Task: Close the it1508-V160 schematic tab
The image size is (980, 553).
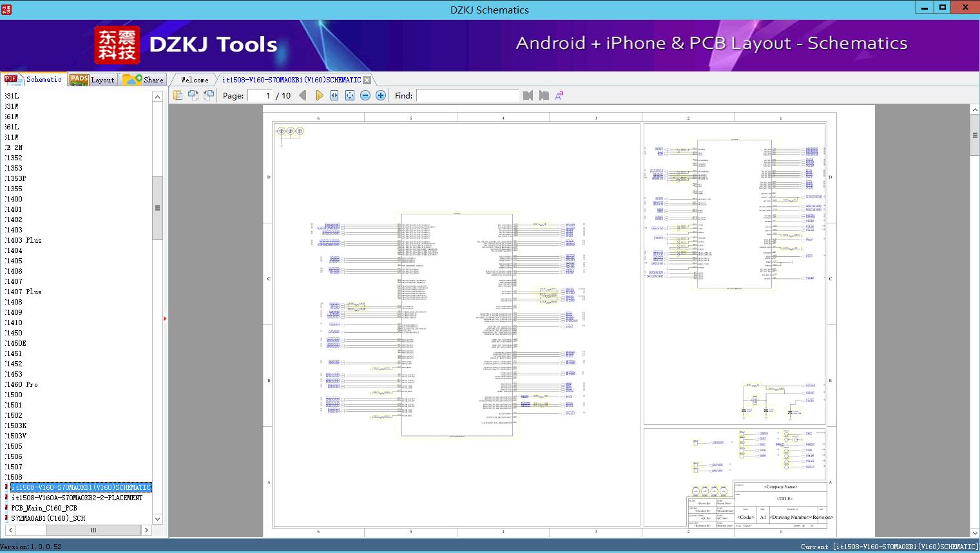Action: click(367, 80)
